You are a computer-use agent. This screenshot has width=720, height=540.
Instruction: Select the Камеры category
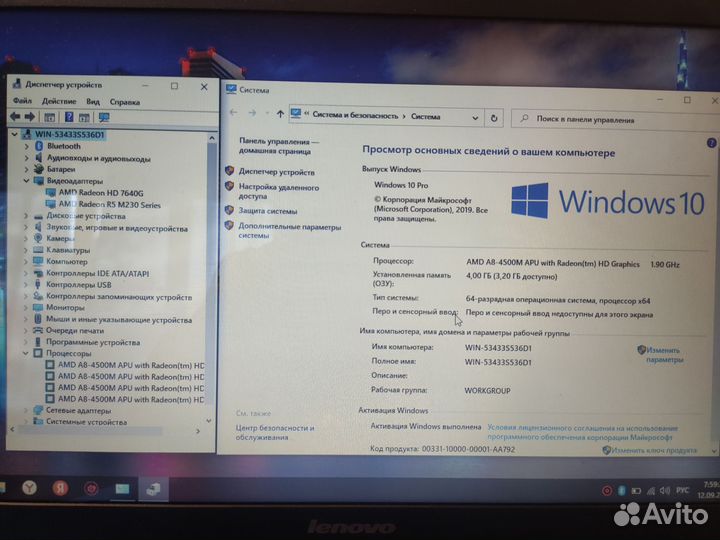click(60, 239)
